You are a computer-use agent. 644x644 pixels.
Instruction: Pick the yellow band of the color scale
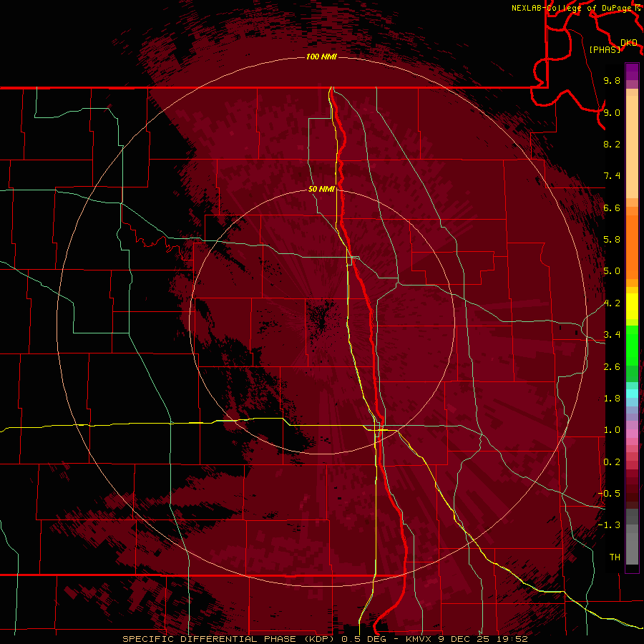(632, 306)
